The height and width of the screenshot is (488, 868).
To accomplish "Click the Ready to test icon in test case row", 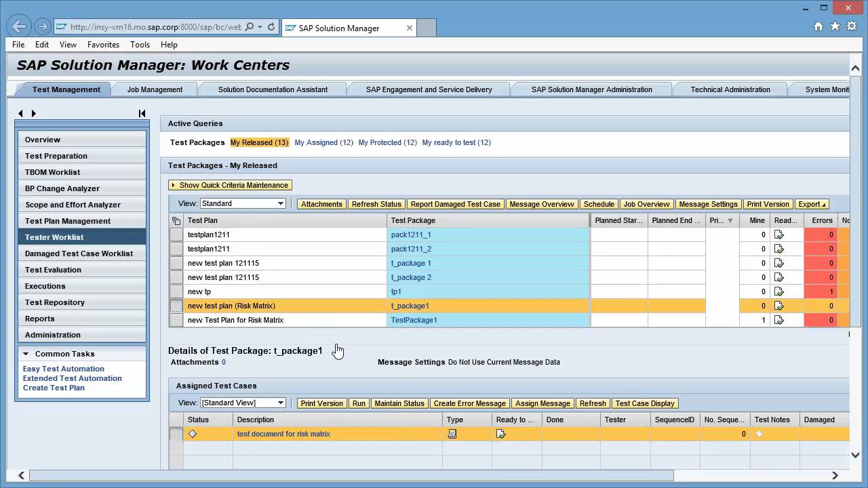I will coord(500,434).
